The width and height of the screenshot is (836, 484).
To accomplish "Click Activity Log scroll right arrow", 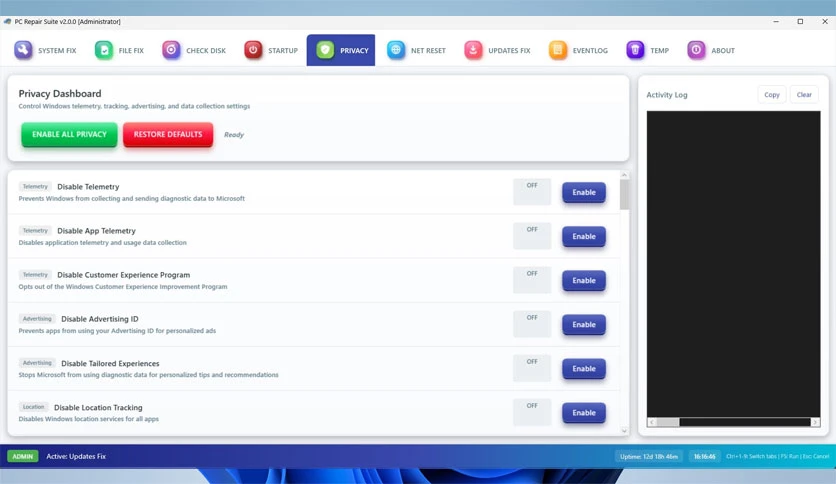I will click(x=815, y=422).
